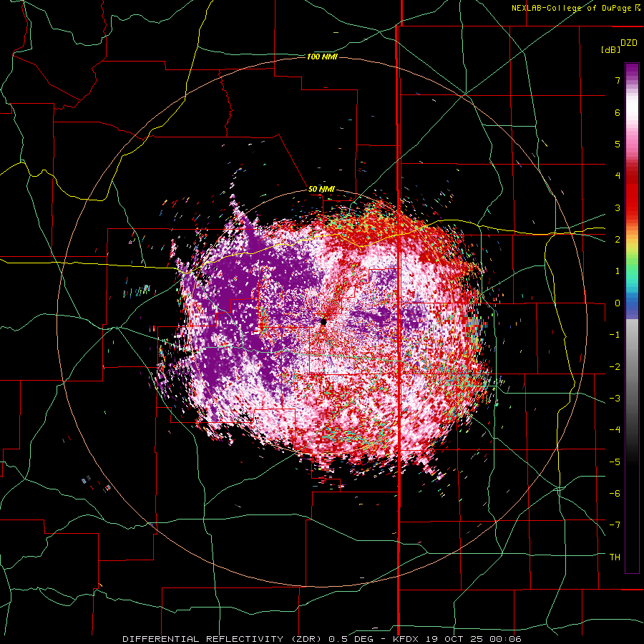Click the 3 value on the color scale
644x644 pixels.
pyautogui.click(x=618, y=208)
